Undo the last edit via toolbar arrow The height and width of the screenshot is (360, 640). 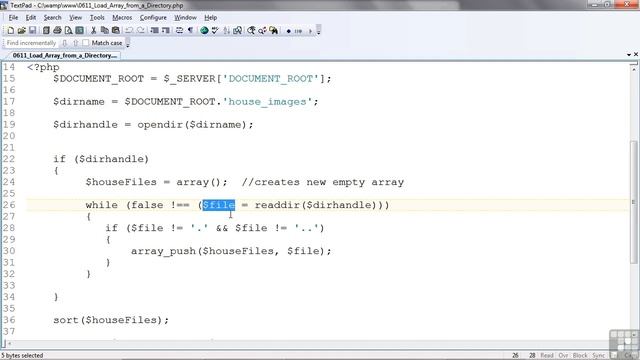[x=129, y=31]
